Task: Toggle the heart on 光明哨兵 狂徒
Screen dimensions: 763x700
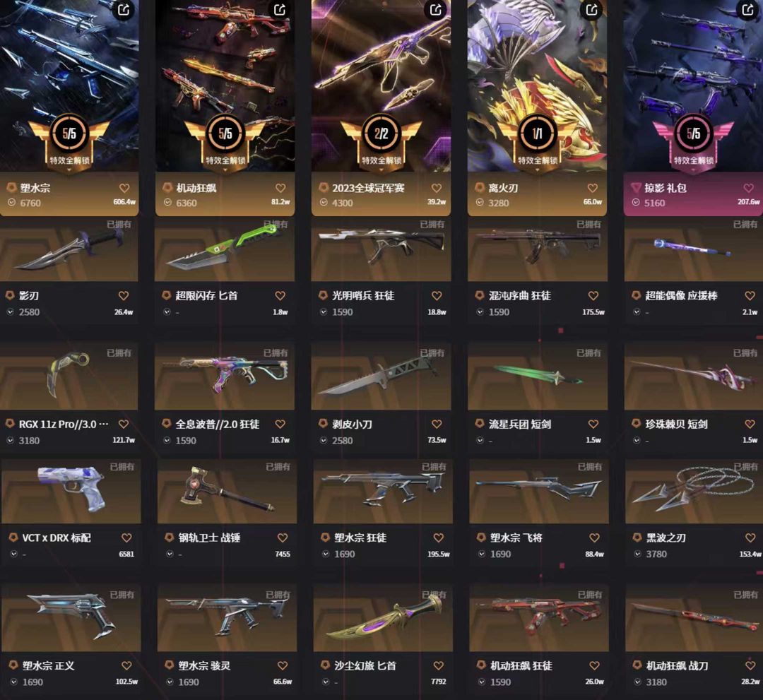Action: pyautogui.click(x=437, y=295)
